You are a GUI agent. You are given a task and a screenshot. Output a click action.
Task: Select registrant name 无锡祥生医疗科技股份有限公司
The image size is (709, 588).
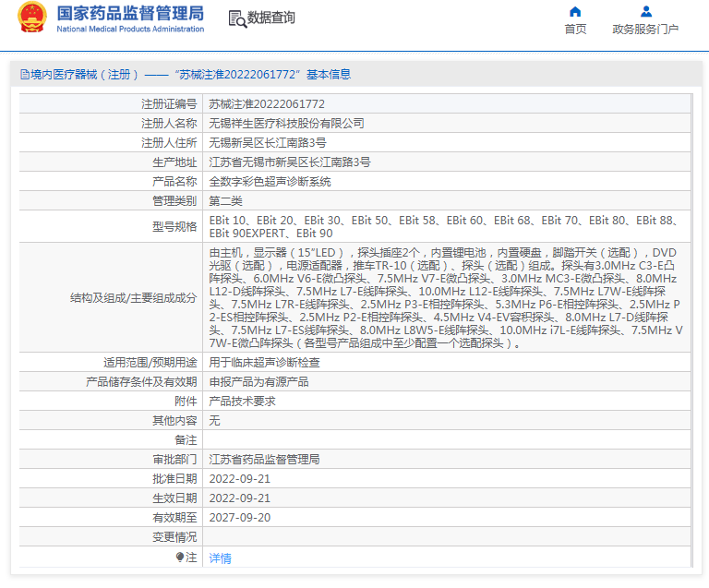coord(287,124)
